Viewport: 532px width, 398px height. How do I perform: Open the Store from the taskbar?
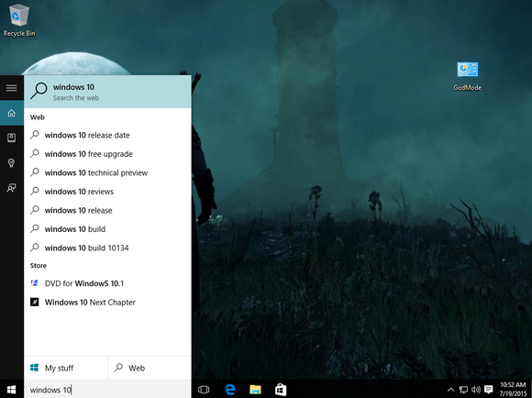(281, 390)
